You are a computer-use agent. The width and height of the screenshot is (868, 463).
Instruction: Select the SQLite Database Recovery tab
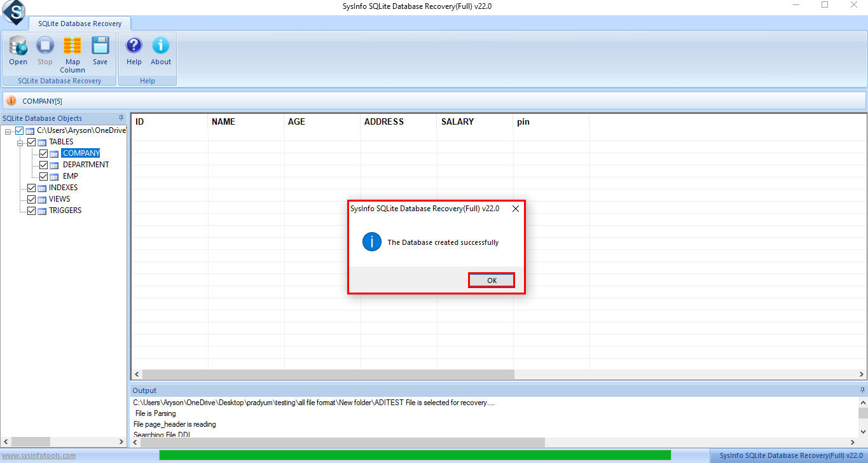tap(79, 24)
